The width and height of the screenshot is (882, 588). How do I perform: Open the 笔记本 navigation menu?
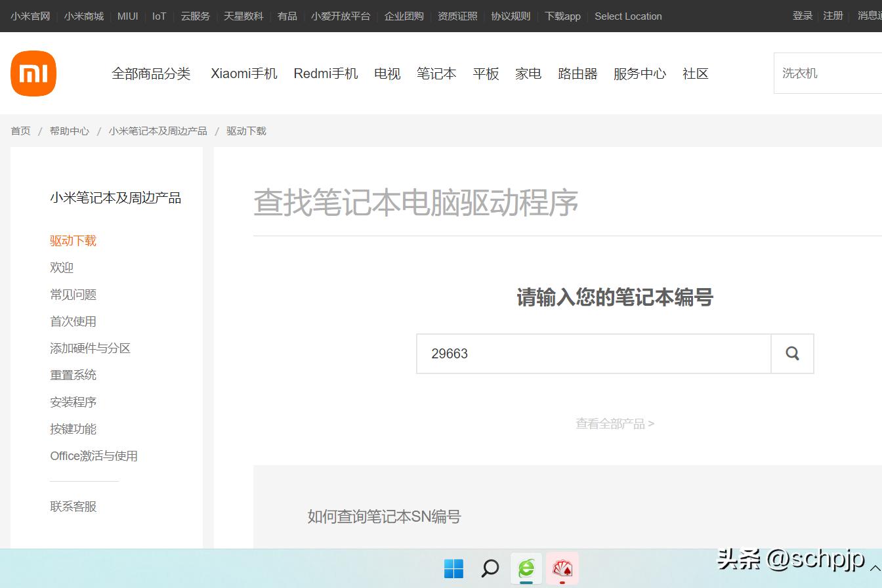[436, 73]
